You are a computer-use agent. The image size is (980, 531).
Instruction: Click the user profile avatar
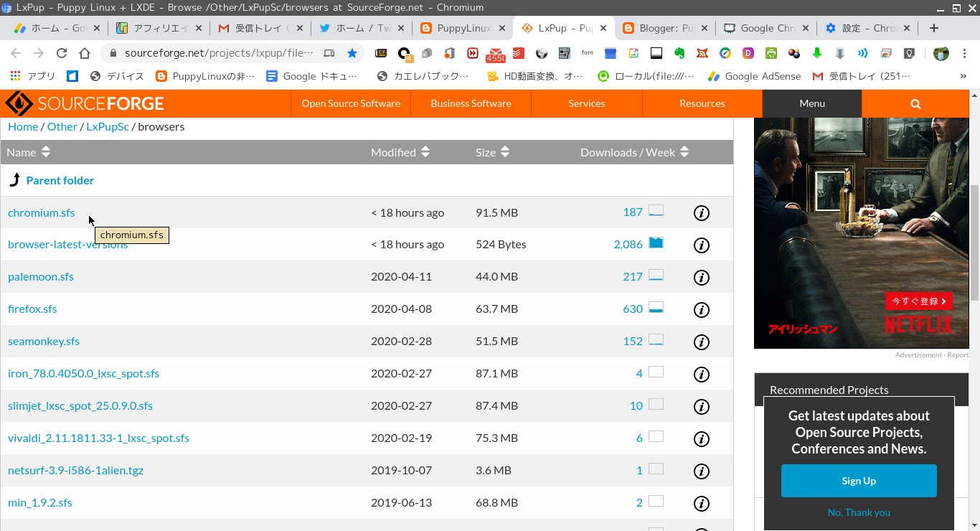[x=941, y=53]
